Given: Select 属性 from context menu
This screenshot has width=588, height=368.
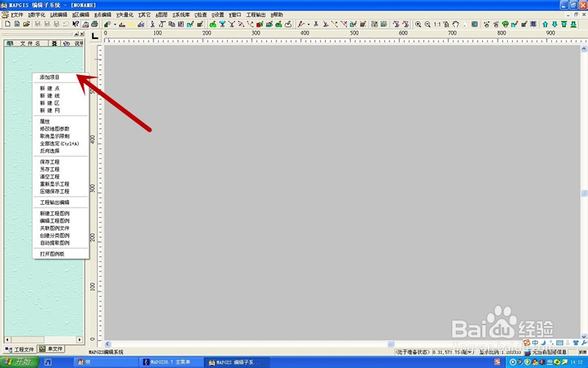Looking at the screenshot, I should point(61,121).
